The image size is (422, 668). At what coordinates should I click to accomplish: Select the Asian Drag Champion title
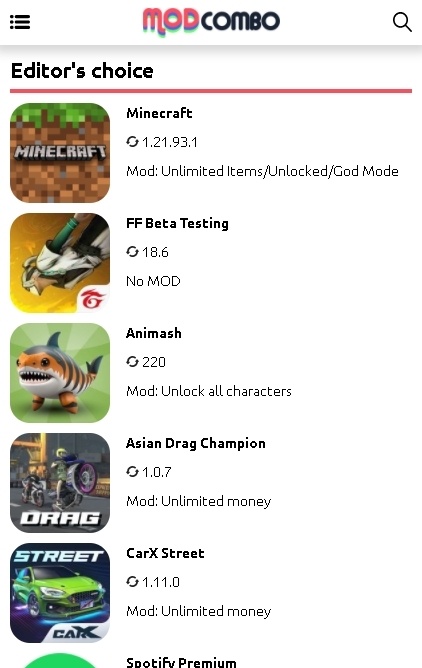(195, 443)
